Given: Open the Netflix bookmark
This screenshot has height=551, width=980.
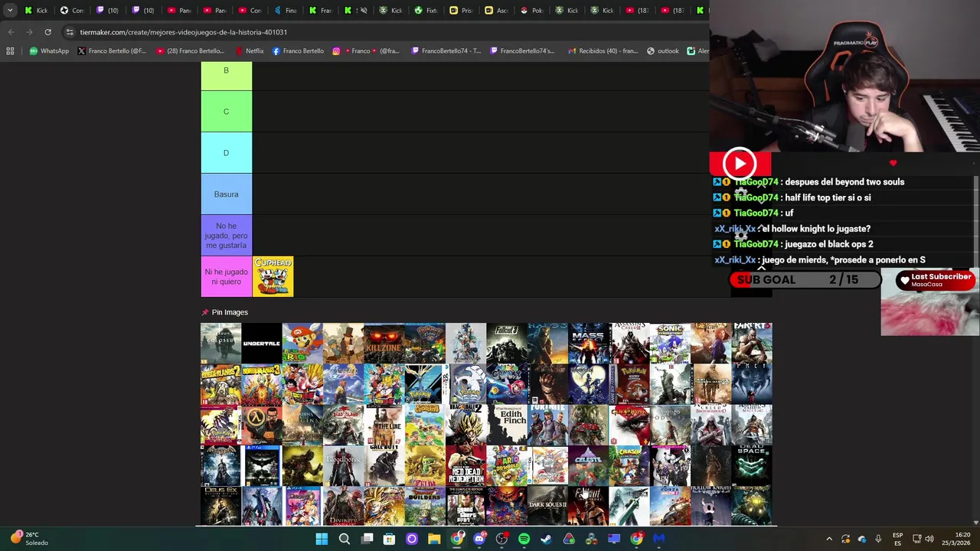Looking at the screenshot, I should 249,51.
